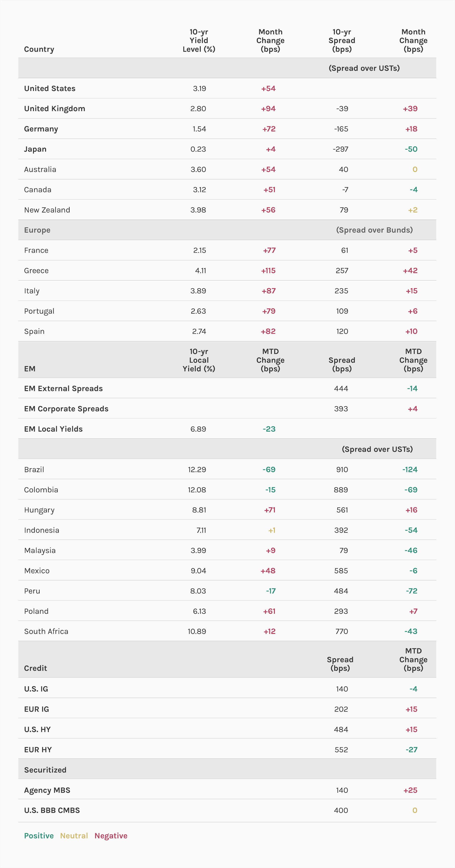
Task: Click the EM section header label
Action: (x=30, y=369)
